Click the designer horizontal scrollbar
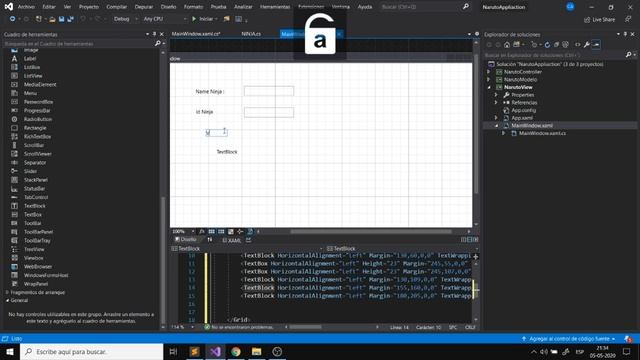Viewport: 640px width, 360px height. 371,231
